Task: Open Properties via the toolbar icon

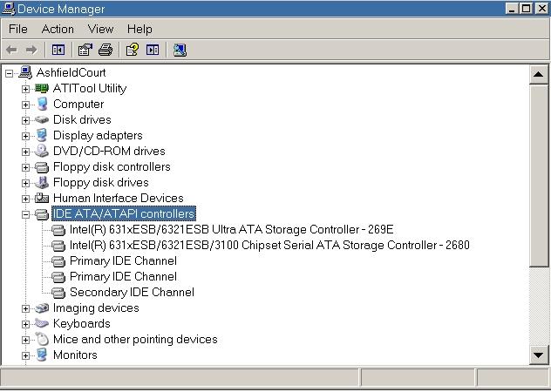Action: coord(85,50)
